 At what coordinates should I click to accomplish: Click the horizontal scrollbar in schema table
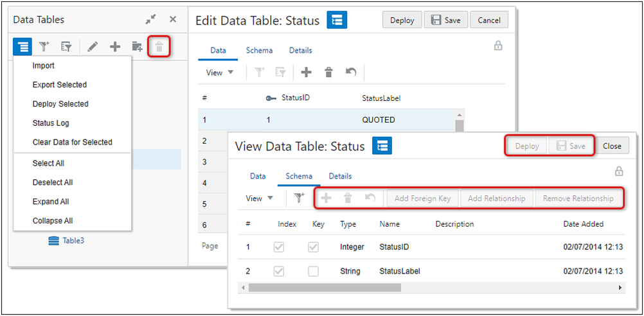(x=386, y=288)
